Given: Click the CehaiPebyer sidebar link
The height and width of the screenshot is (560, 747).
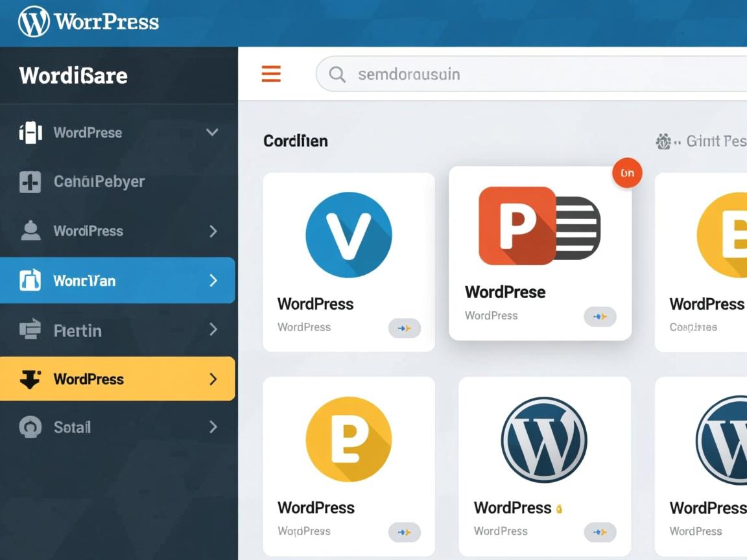Looking at the screenshot, I should click(x=99, y=181).
